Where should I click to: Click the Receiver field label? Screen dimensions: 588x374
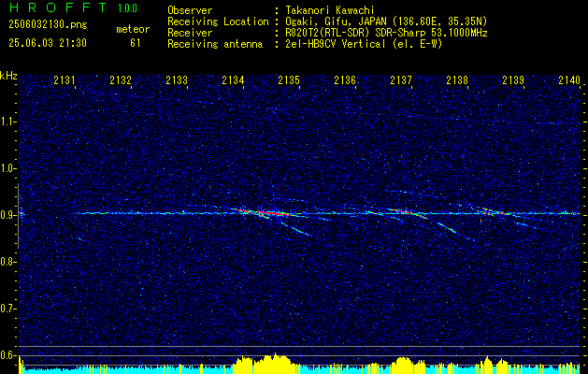point(190,33)
